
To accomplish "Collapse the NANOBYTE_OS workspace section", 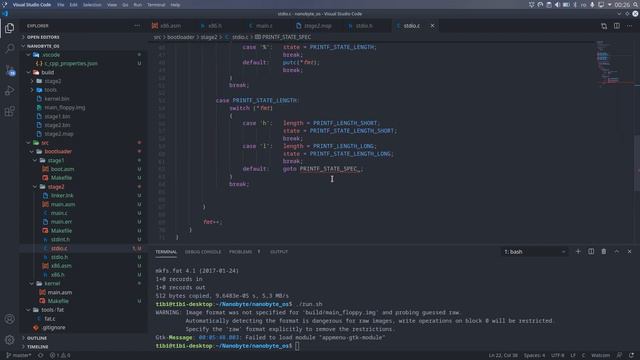I will click(84, 46).
